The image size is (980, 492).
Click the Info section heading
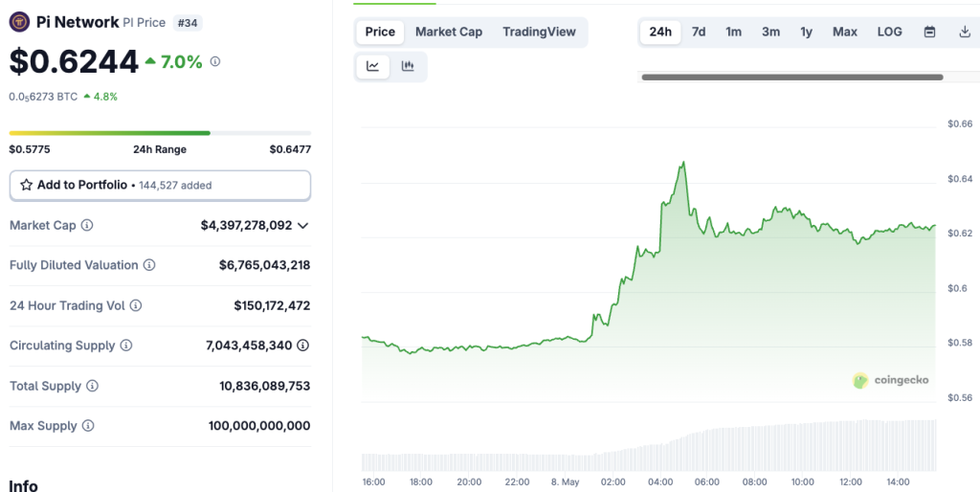click(x=23, y=485)
